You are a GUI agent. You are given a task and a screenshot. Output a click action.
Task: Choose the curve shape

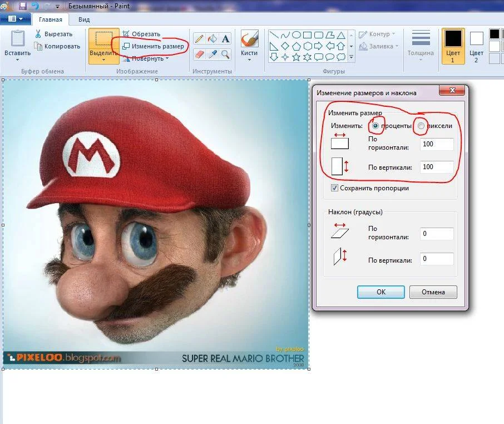click(285, 35)
